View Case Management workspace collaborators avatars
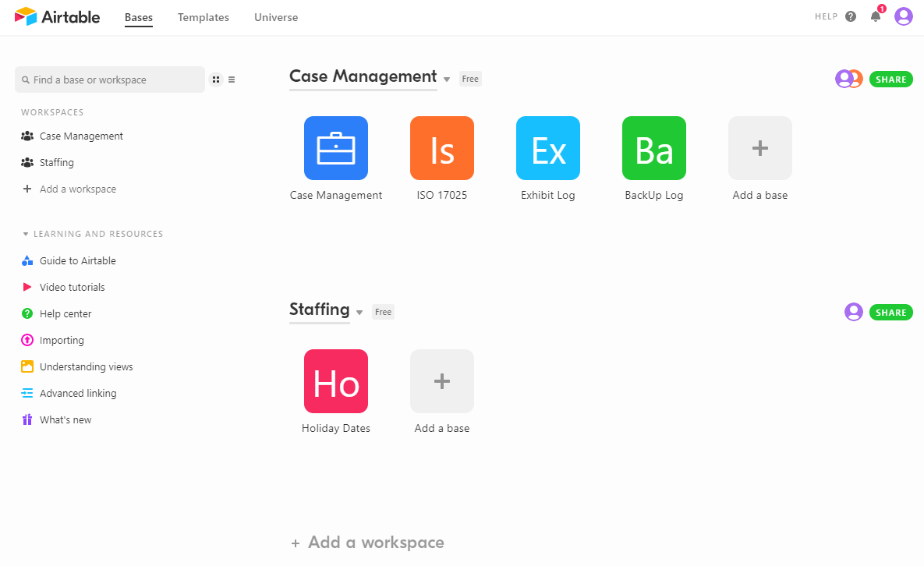924x566 pixels. pos(849,79)
